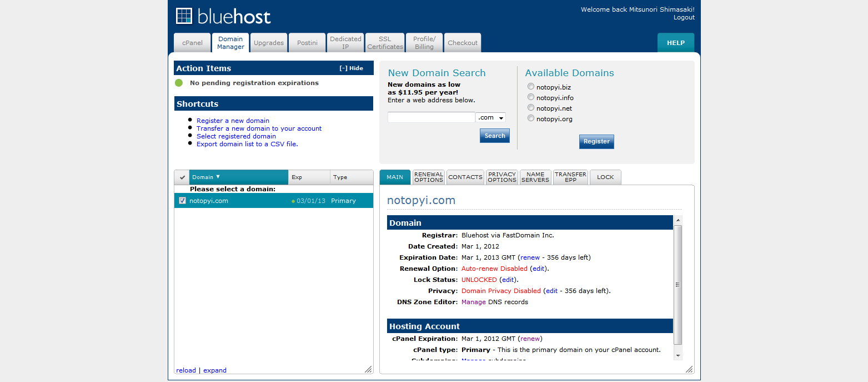Switch to the Contacts tab
868x382 pixels.
pyautogui.click(x=465, y=177)
